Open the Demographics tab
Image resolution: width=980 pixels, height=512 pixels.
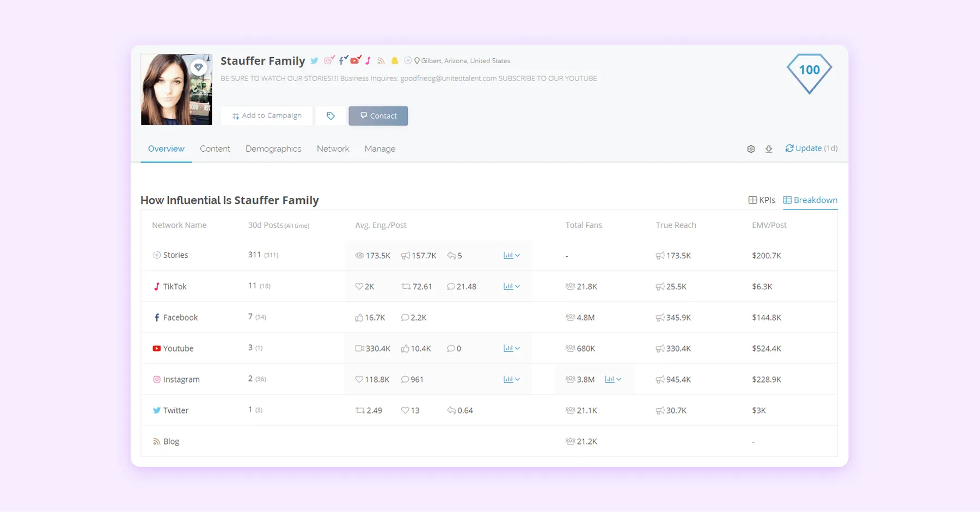click(273, 149)
